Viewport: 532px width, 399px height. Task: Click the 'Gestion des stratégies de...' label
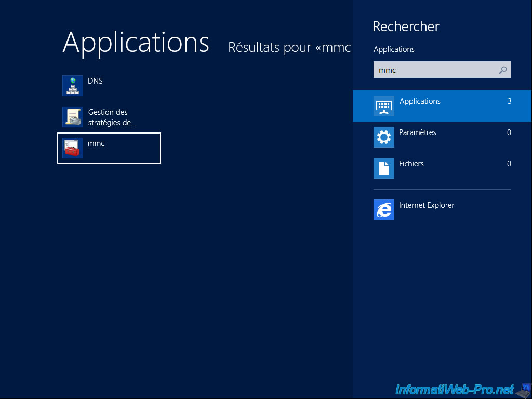click(x=112, y=117)
